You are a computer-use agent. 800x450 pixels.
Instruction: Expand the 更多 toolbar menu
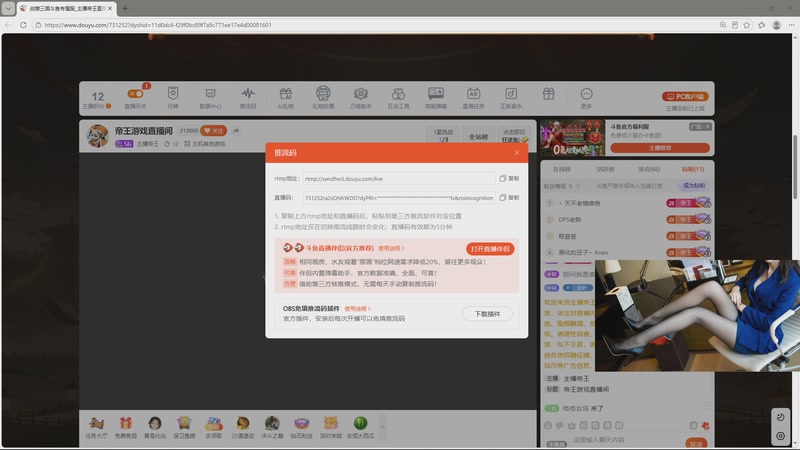coord(586,97)
